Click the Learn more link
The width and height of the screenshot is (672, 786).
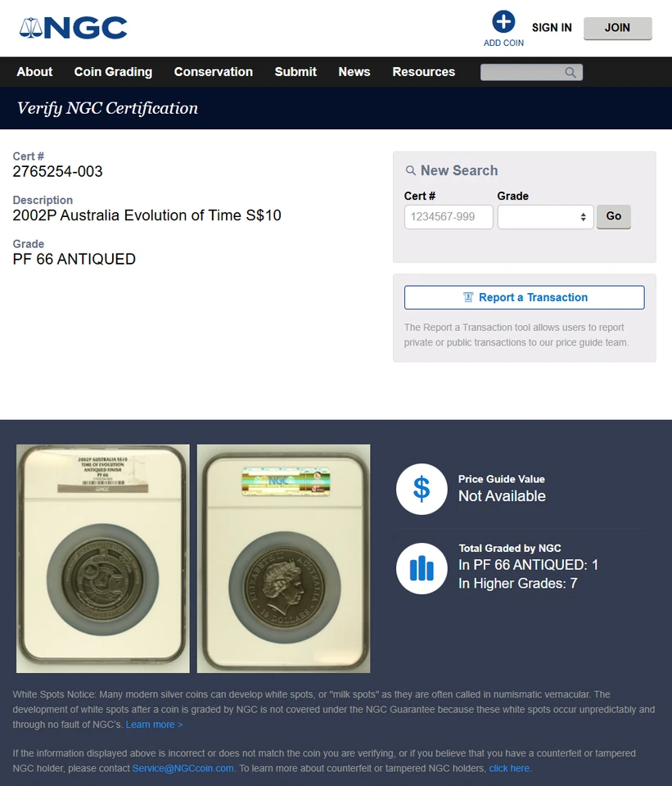(154, 725)
